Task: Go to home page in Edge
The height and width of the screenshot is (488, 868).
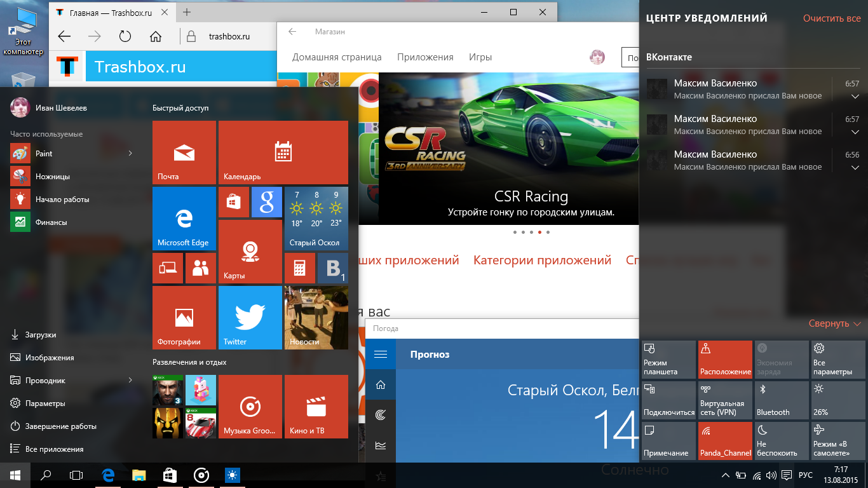Action: (x=156, y=36)
